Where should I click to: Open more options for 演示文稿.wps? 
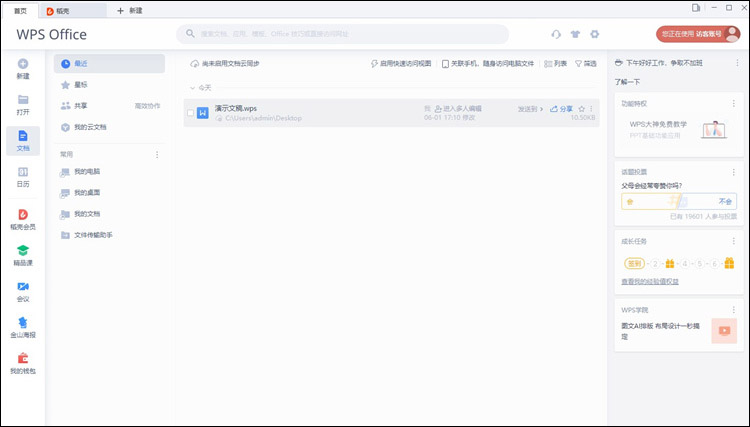click(591, 109)
